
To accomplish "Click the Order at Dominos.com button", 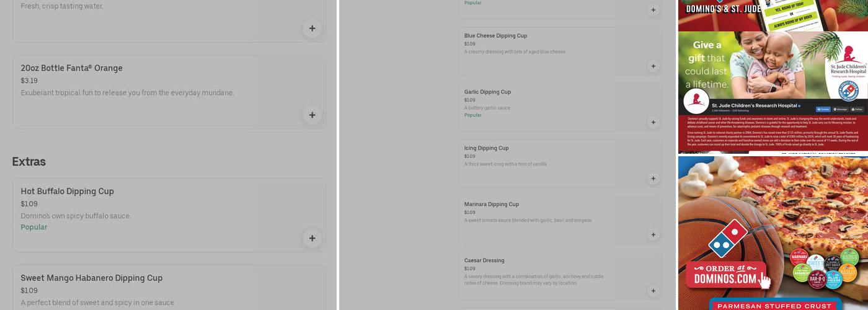I will pos(727,275).
